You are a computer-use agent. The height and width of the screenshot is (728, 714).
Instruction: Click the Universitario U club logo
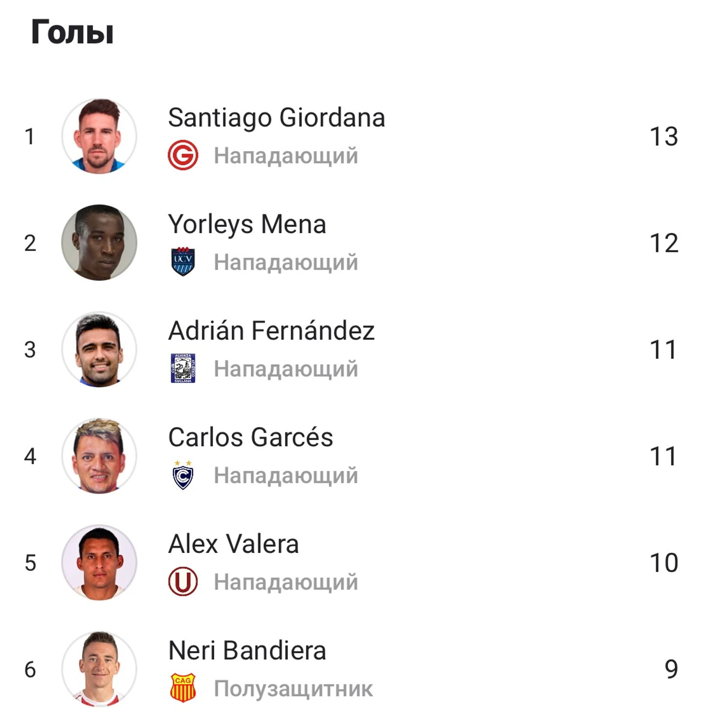[183, 581]
